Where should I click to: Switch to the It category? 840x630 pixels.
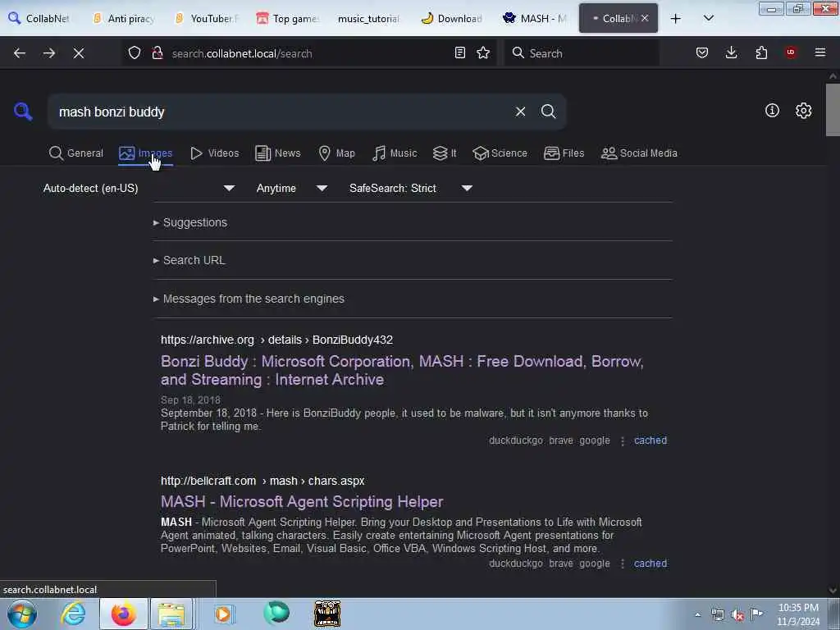coord(445,153)
